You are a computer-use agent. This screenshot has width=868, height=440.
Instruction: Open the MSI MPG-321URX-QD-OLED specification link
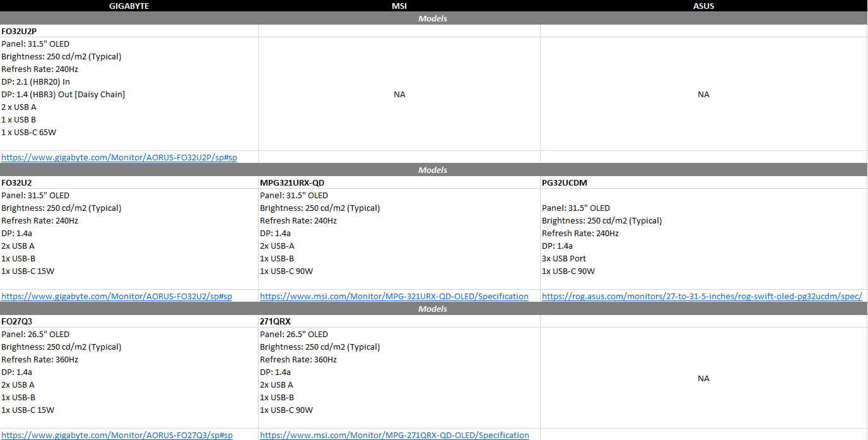(x=394, y=296)
